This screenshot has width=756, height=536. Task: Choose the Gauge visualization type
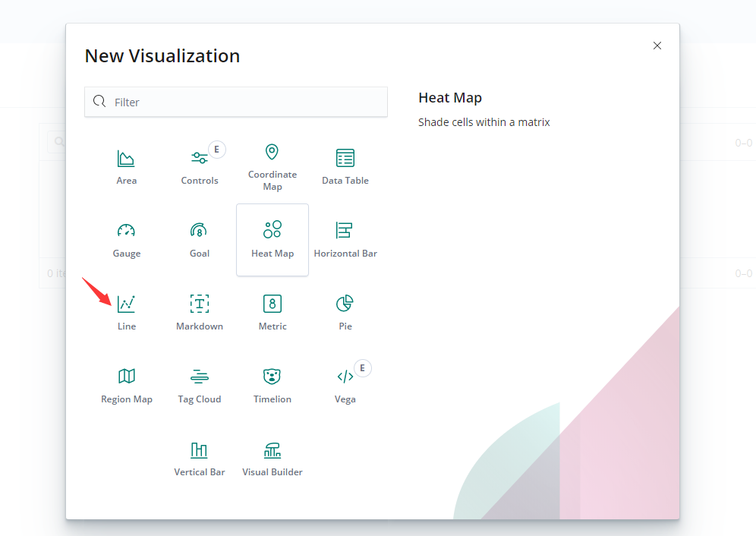coord(126,240)
